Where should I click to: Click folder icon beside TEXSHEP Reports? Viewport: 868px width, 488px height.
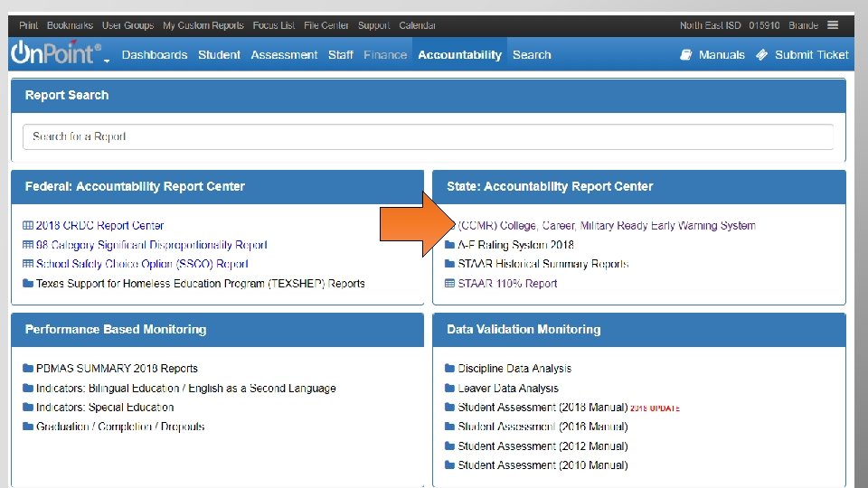[x=28, y=283]
